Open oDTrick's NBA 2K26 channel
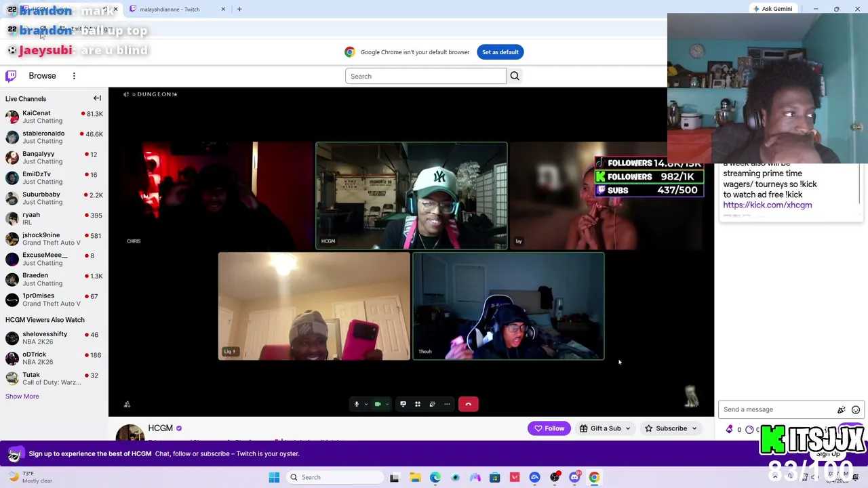 54,358
